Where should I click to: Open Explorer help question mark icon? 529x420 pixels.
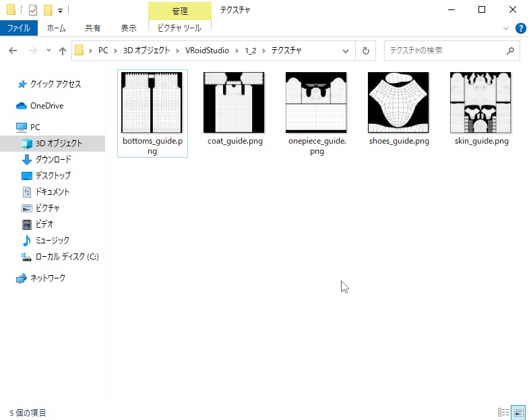click(x=520, y=28)
